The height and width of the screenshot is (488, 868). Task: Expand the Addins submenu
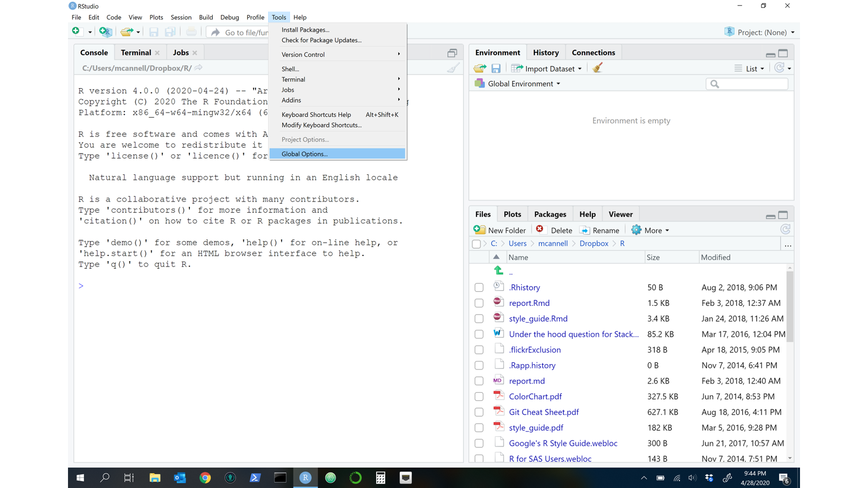coord(337,100)
